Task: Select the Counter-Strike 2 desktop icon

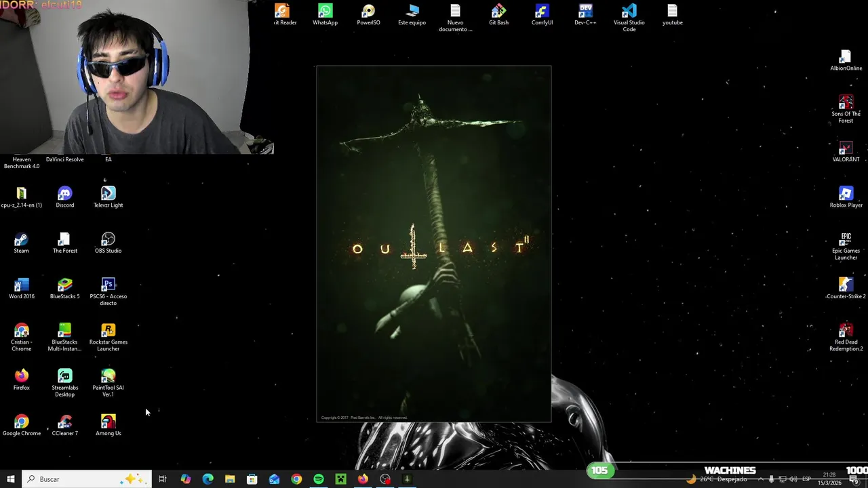Action: tap(846, 289)
